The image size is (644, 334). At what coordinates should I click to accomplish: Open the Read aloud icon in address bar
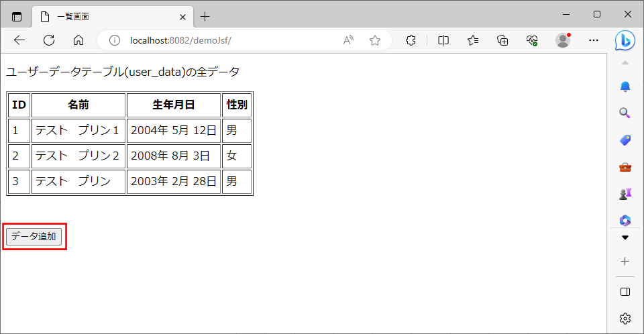coord(348,40)
